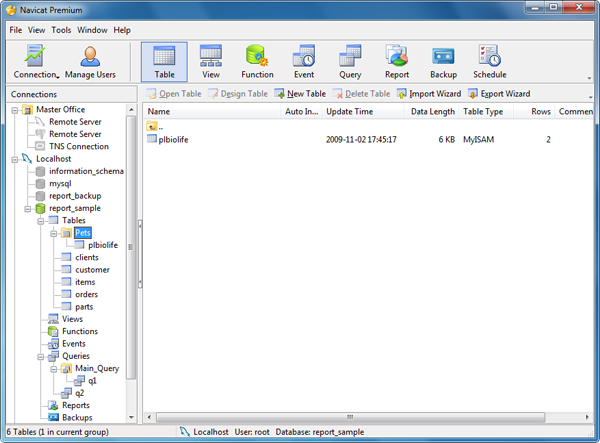Click the tree scroll-down arrow

click(131, 417)
